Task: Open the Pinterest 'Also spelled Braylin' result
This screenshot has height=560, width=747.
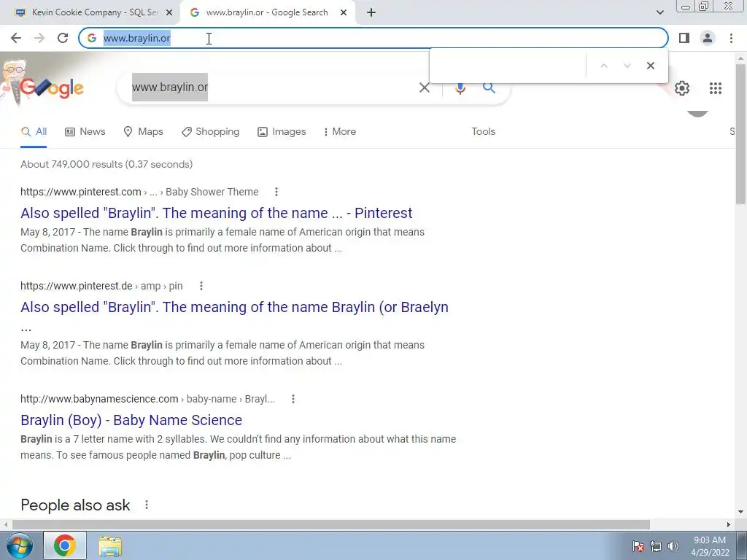Action: pos(216,213)
